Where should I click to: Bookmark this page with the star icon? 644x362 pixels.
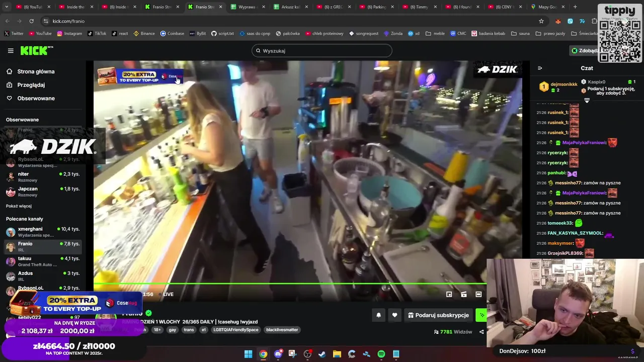(541, 21)
